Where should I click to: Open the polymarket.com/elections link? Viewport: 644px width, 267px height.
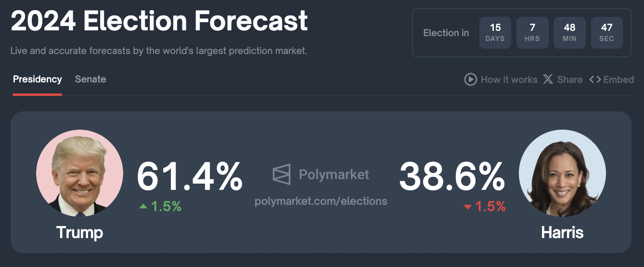point(321,201)
